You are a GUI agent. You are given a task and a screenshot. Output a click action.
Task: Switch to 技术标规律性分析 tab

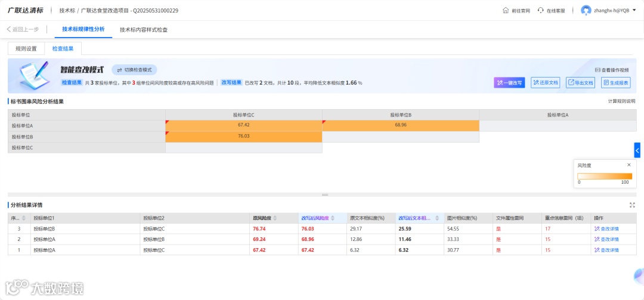(83, 29)
